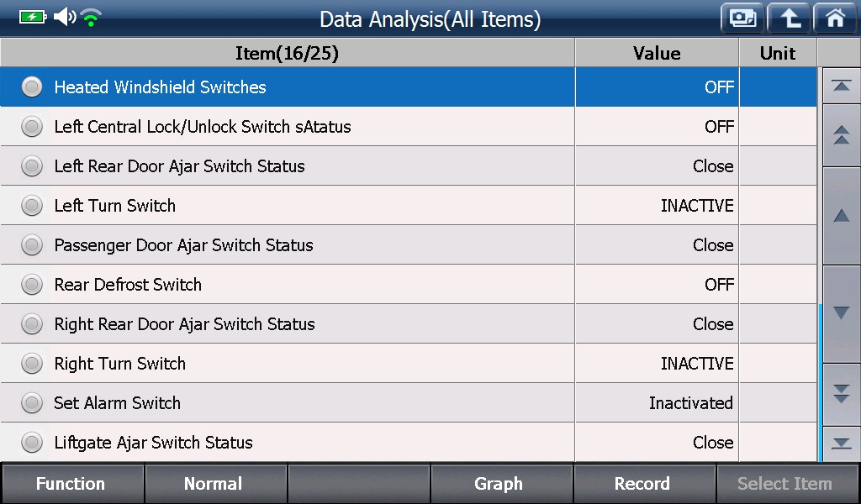Open the Function menu
This screenshot has height=504, width=861.
(x=72, y=483)
